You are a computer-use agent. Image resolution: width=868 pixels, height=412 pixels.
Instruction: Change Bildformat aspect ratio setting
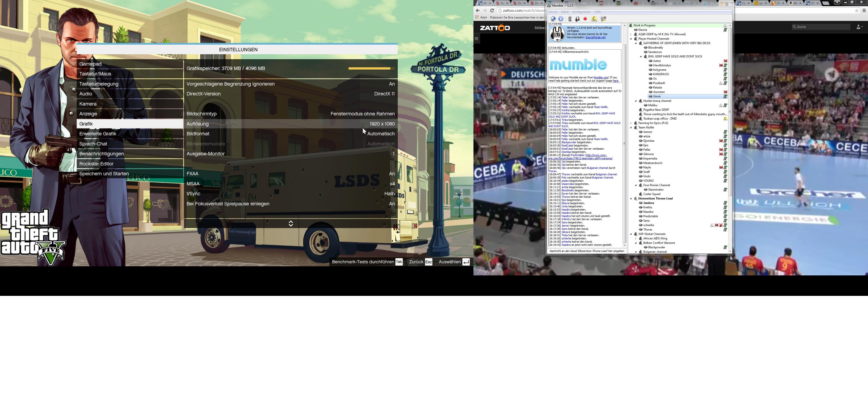tap(291, 134)
